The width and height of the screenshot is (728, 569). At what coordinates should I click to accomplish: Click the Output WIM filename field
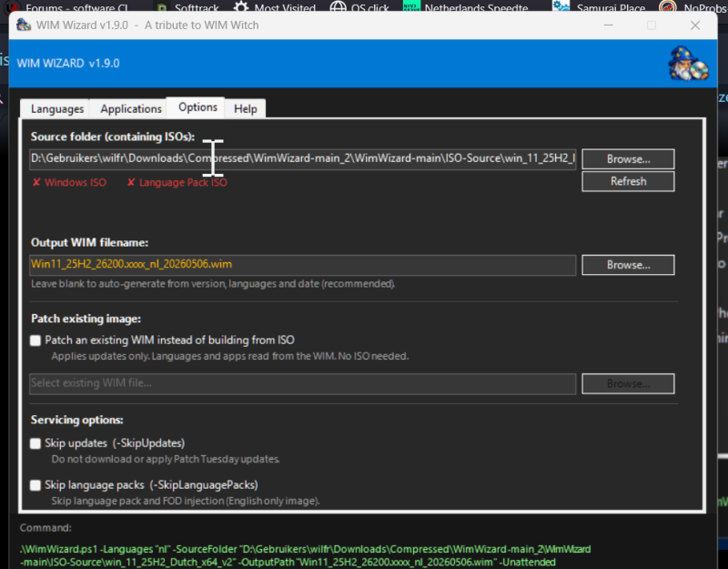pos(303,265)
